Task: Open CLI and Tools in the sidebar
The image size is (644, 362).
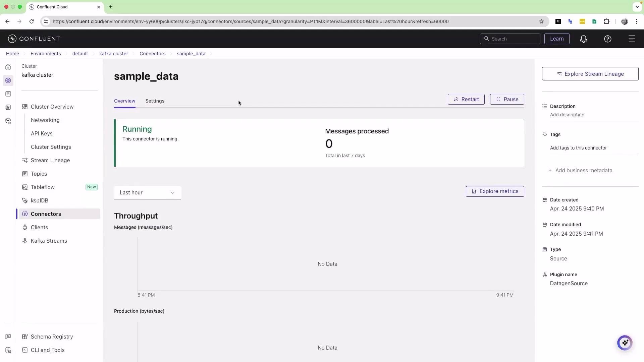Action: (48, 350)
